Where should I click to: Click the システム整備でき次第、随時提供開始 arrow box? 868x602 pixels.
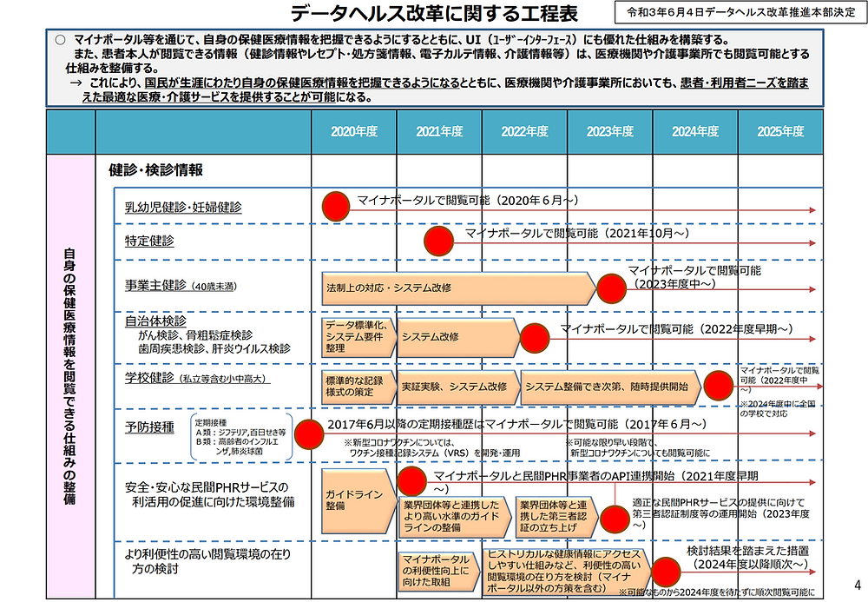pos(610,387)
